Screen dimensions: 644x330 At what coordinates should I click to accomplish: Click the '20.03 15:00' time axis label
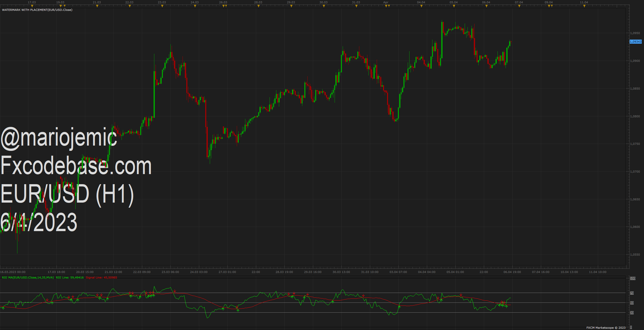point(85,272)
